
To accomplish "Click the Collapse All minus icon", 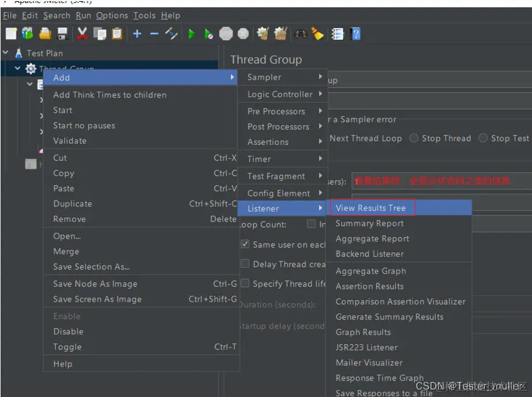I will pyautogui.click(x=154, y=33).
